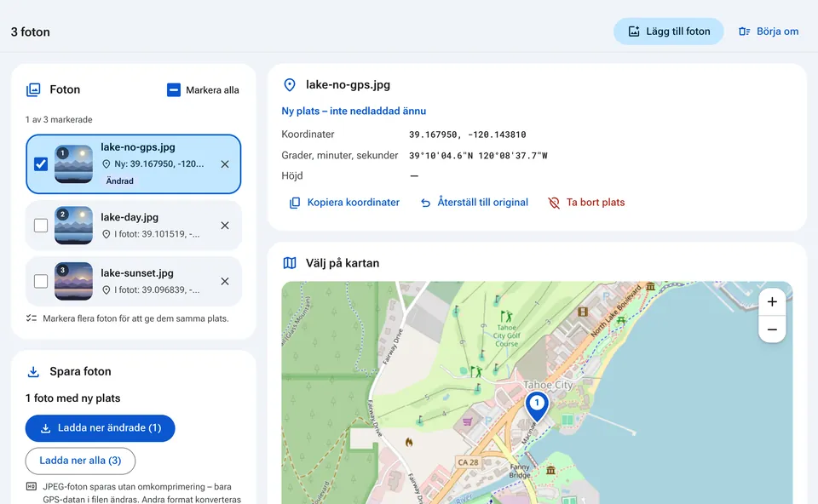Uncheck the lake-no-gps.jpg checkbox
This screenshot has height=504, width=818.
pos(41,164)
